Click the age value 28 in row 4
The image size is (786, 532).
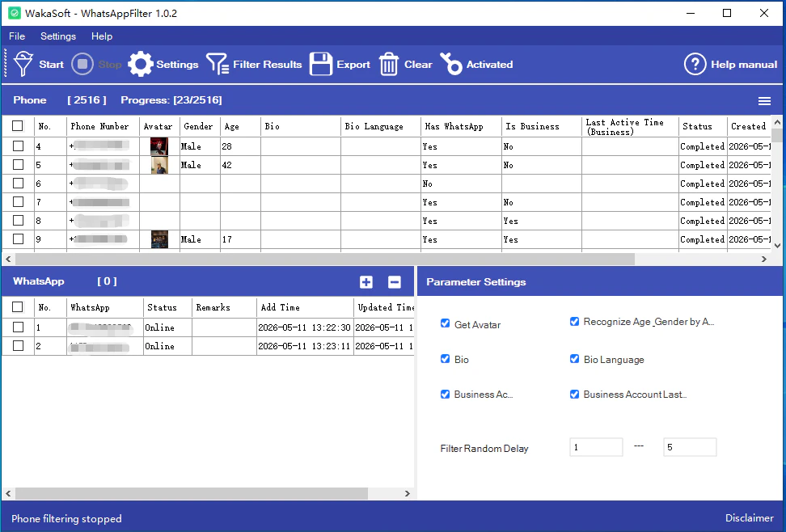(x=227, y=146)
